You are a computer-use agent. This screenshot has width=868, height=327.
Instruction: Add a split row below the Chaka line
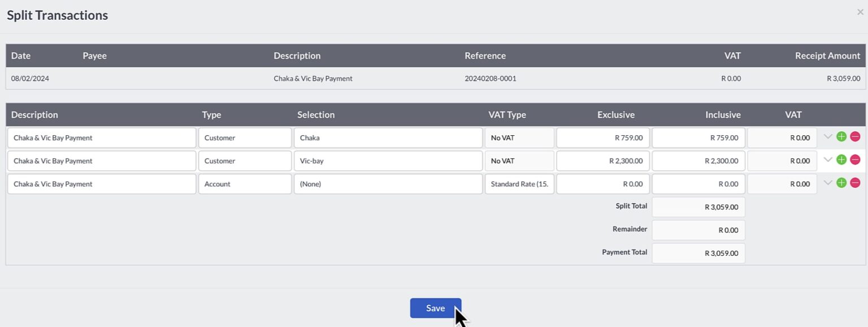tap(841, 136)
